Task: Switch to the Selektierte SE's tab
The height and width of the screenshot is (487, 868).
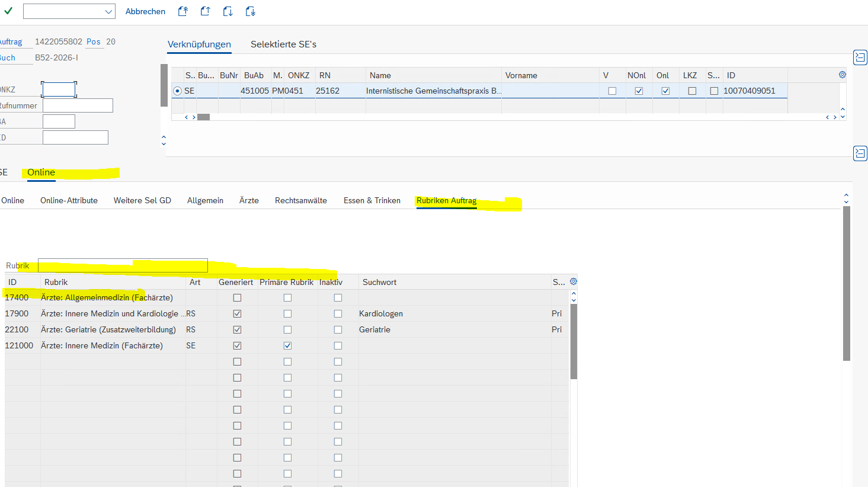Action: tap(283, 44)
